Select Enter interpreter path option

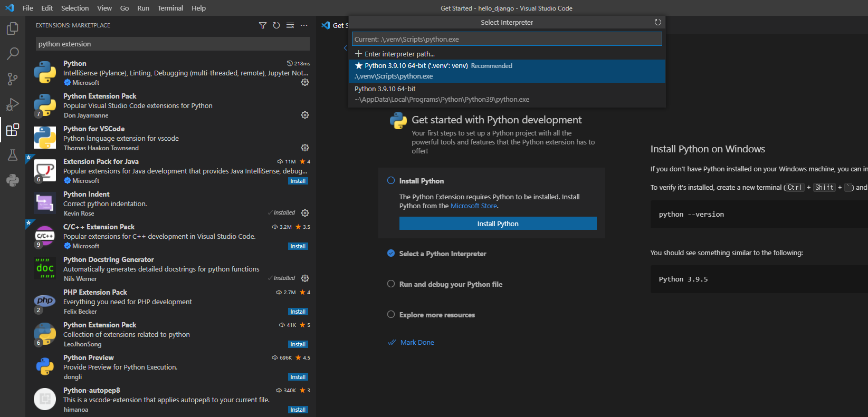pos(507,54)
